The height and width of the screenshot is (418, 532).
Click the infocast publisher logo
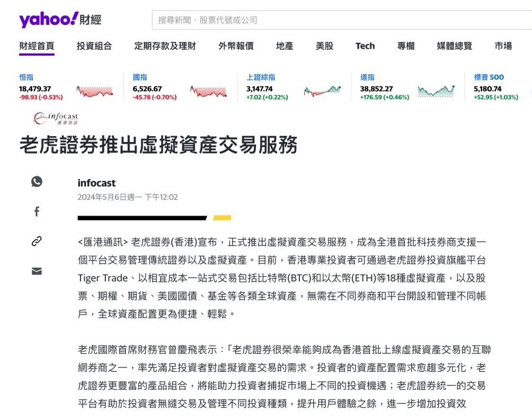tap(56, 118)
